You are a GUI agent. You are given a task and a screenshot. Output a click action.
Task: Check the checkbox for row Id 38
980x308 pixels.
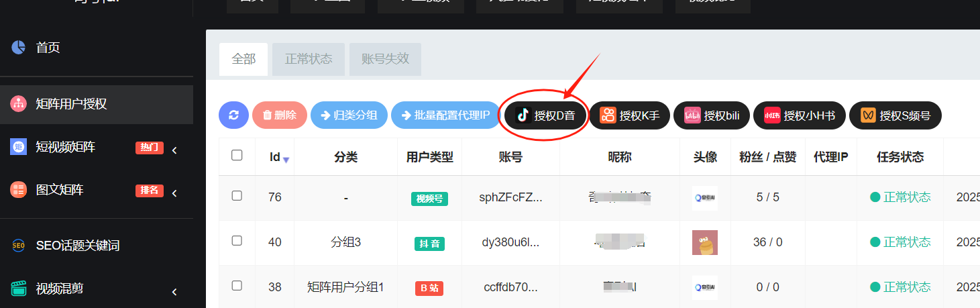click(237, 286)
